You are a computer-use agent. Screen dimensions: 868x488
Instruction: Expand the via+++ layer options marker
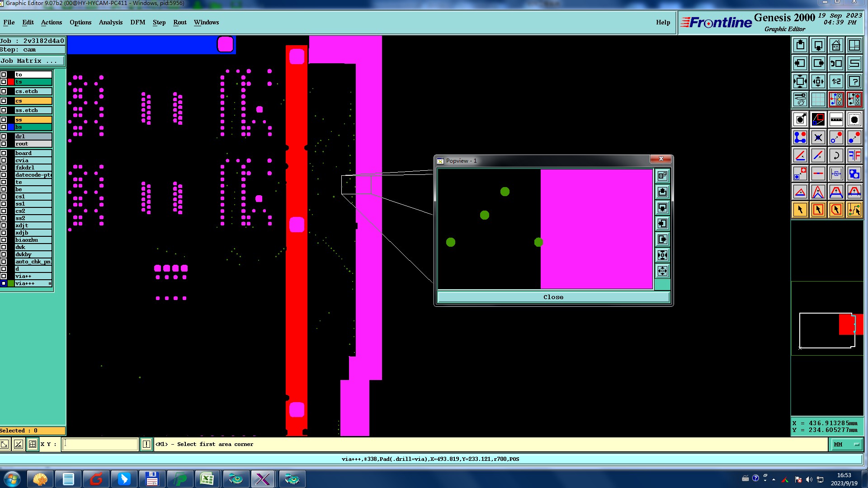(50, 283)
